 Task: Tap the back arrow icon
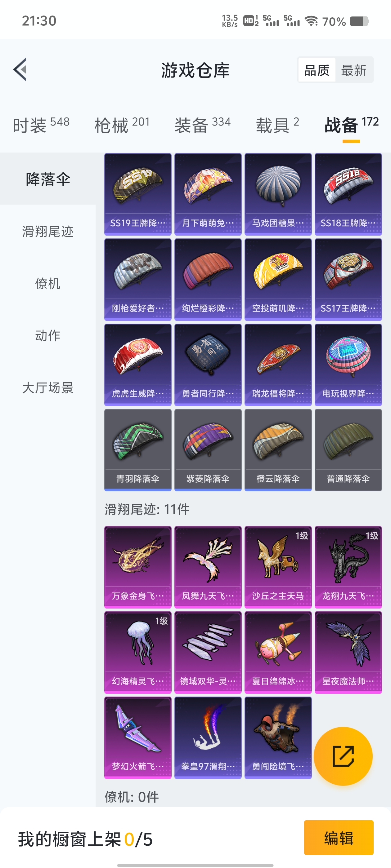point(20,70)
